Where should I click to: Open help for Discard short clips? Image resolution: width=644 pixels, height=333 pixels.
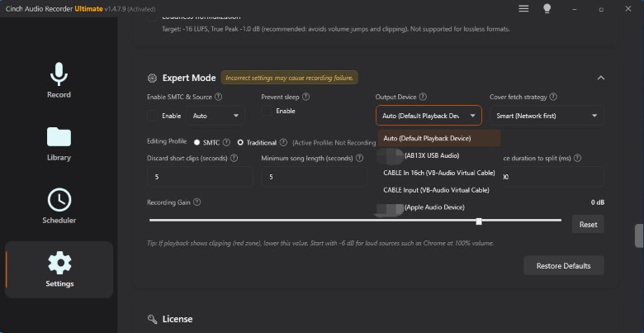tap(234, 159)
